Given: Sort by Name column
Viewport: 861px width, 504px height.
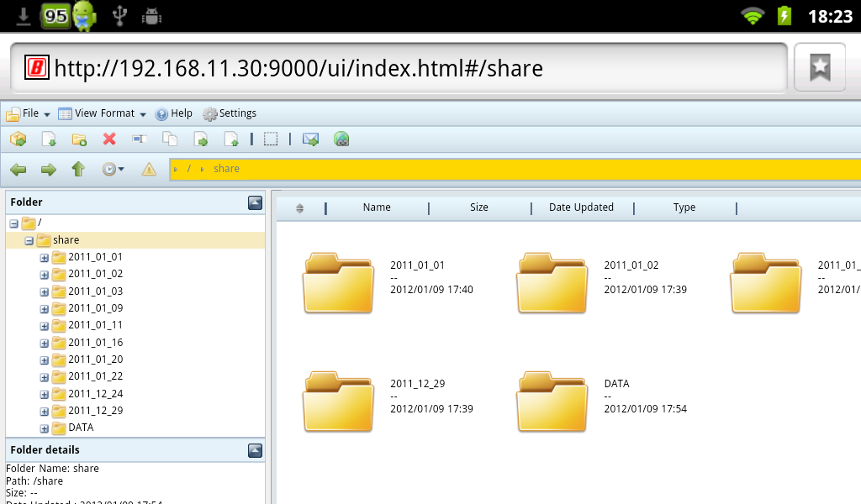Looking at the screenshot, I should [377, 207].
